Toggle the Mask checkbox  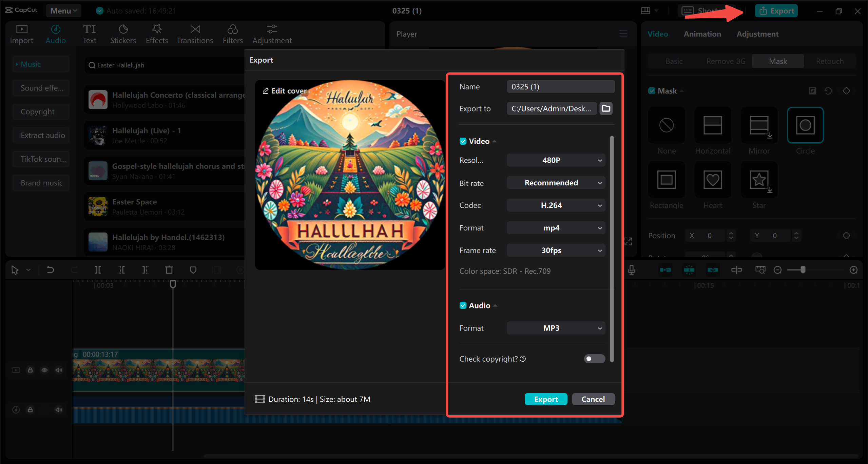[x=652, y=91]
